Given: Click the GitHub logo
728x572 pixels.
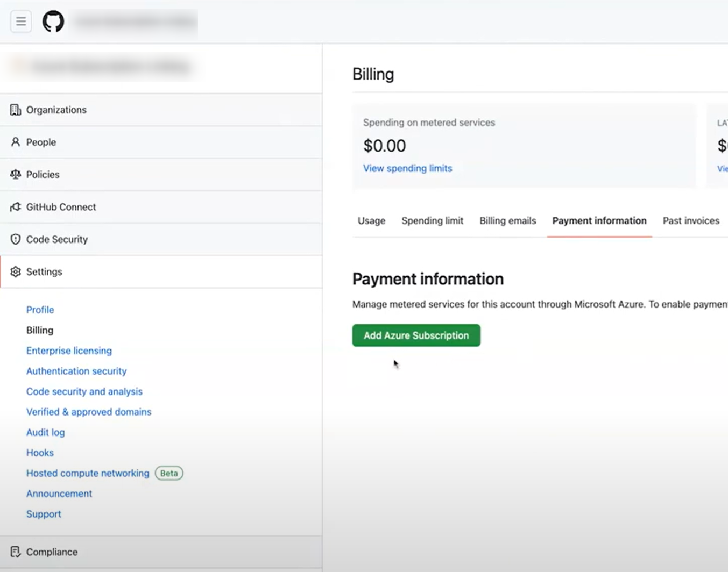Looking at the screenshot, I should point(53,21).
